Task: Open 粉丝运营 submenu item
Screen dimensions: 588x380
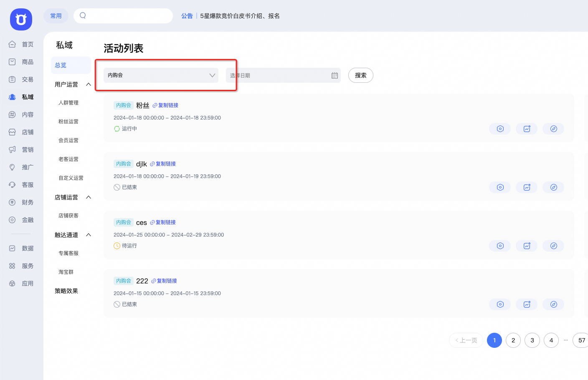Action: [68, 122]
